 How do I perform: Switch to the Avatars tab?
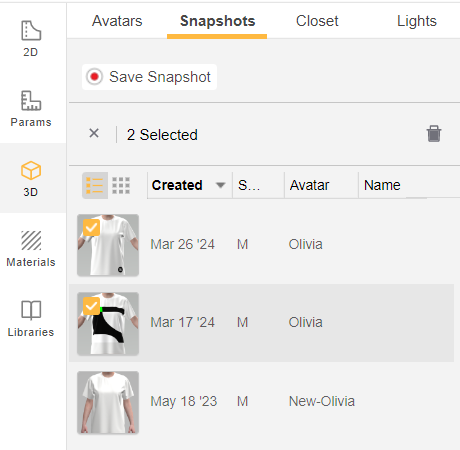pos(117,21)
